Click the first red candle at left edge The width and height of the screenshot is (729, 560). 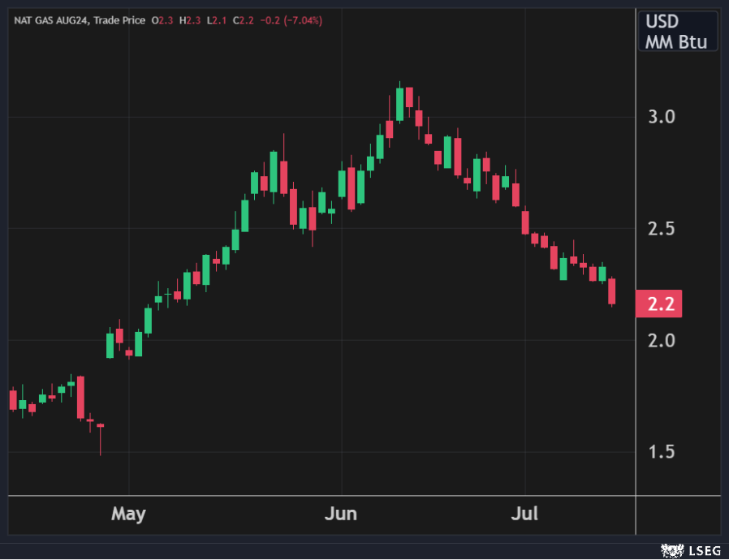click(13, 399)
